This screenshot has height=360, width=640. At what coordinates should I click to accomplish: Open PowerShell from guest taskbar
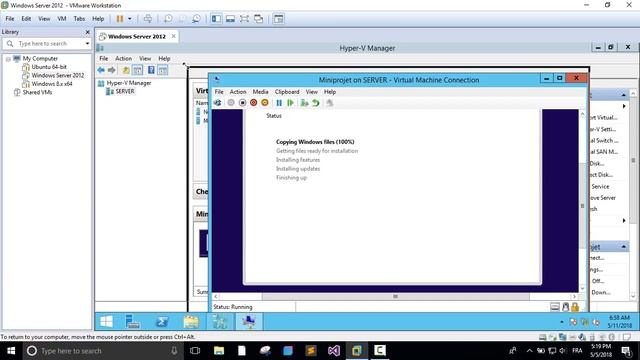coord(162,322)
